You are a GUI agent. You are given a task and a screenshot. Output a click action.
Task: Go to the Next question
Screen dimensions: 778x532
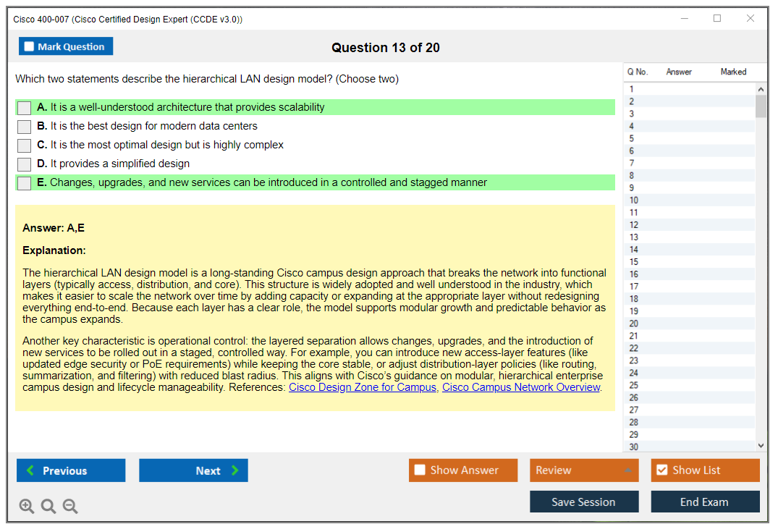[x=193, y=470]
